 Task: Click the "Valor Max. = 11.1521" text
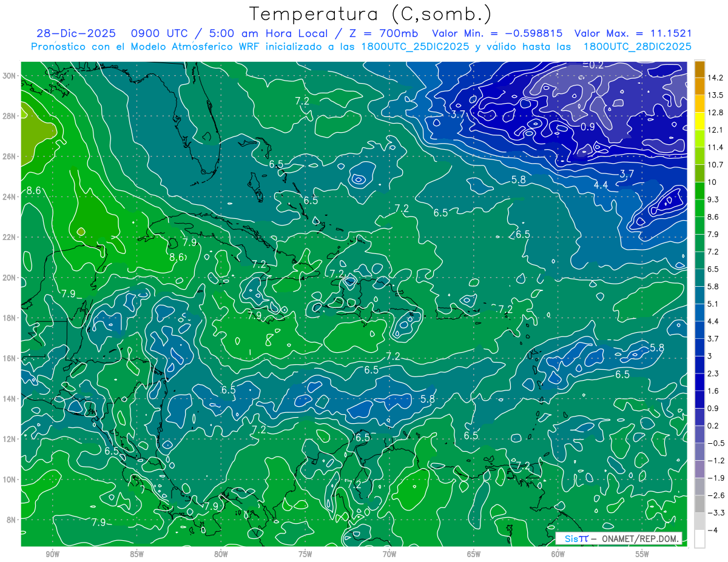click(x=633, y=34)
